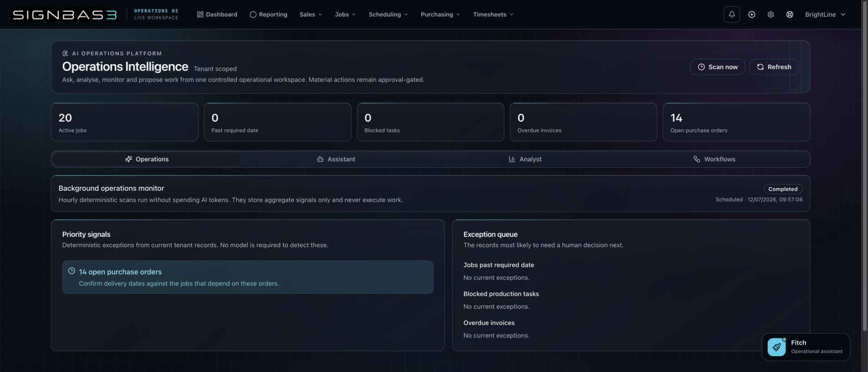Switch to the Workflows tab
This screenshot has width=868, height=372.
[714, 159]
